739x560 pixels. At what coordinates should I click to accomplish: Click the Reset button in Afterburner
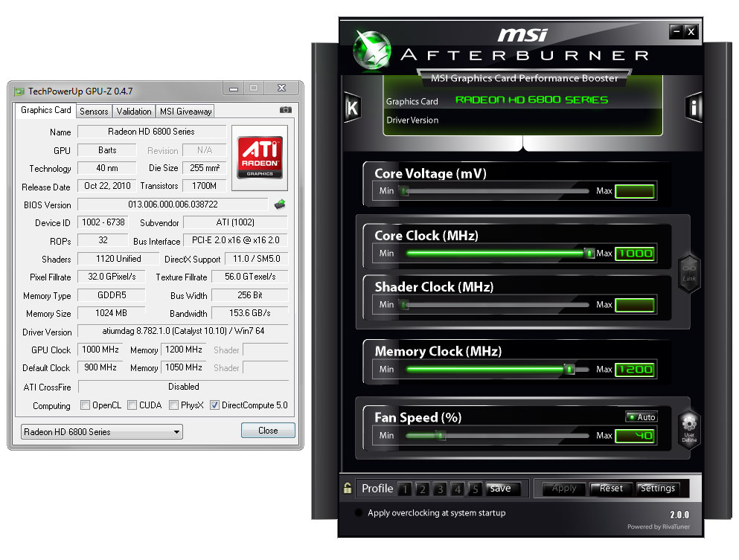pos(611,489)
